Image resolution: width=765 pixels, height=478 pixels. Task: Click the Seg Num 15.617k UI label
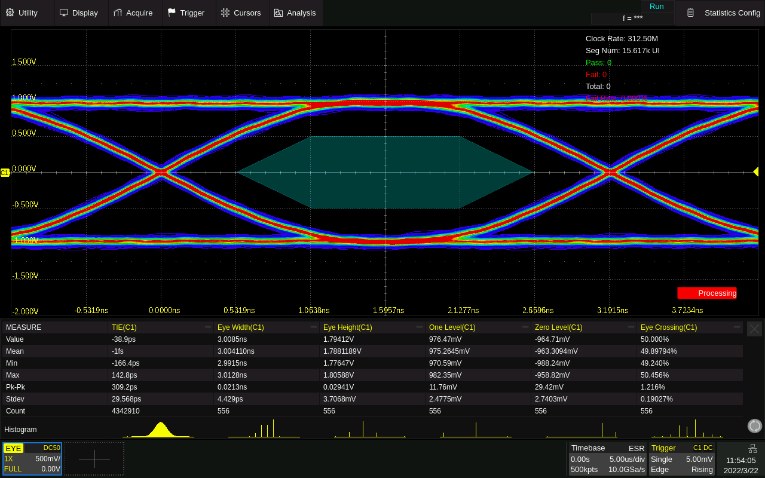coord(622,50)
